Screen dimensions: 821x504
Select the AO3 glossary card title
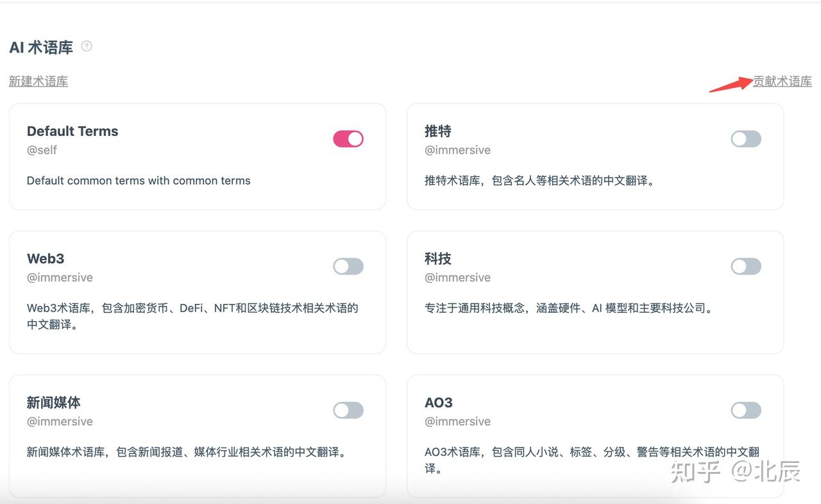(x=439, y=403)
